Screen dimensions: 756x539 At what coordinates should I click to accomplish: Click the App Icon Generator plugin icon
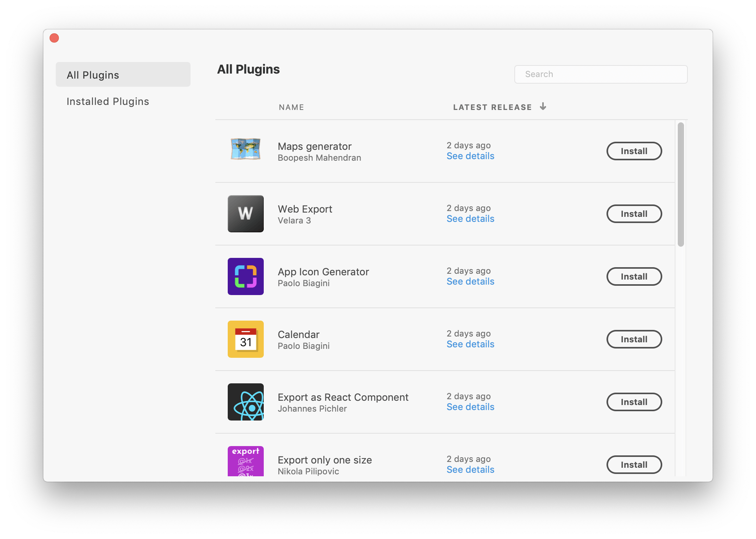pyautogui.click(x=246, y=276)
